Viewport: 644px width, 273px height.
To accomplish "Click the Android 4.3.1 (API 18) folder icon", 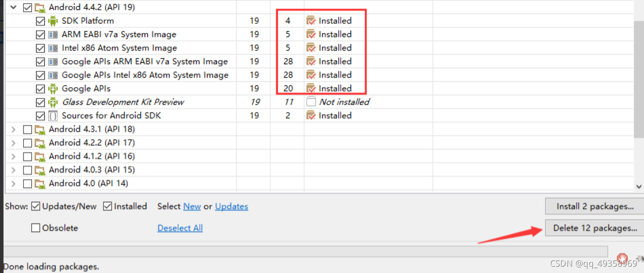I will click(40, 129).
